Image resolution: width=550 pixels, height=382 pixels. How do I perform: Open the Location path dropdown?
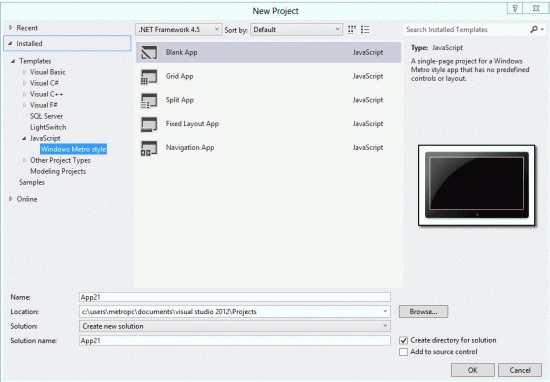point(385,311)
